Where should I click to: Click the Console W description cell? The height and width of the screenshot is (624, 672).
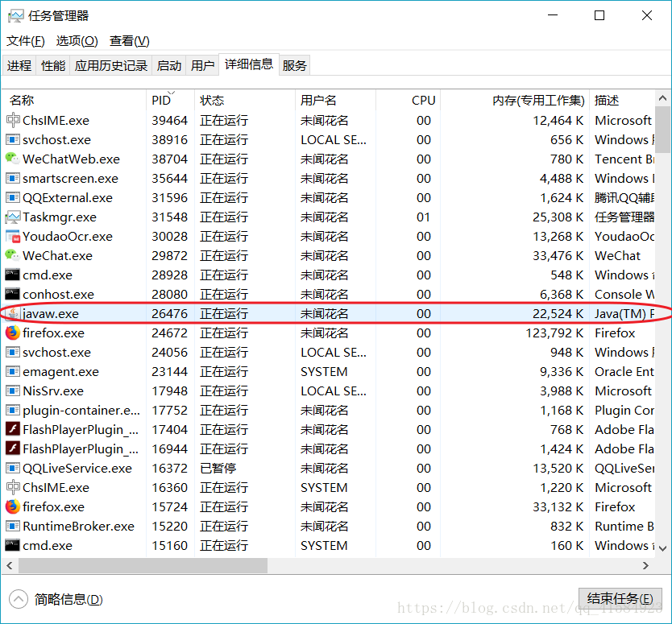coord(624,294)
